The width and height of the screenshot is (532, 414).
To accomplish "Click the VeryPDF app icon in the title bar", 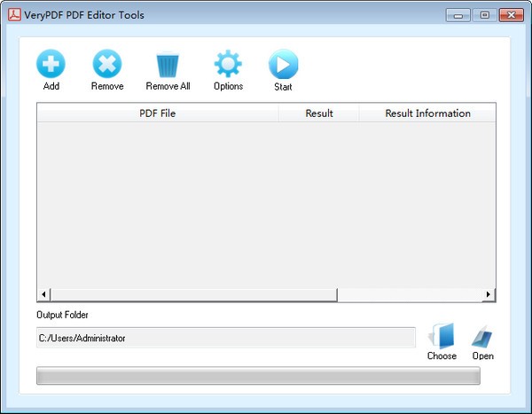I will tap(15, 15).
